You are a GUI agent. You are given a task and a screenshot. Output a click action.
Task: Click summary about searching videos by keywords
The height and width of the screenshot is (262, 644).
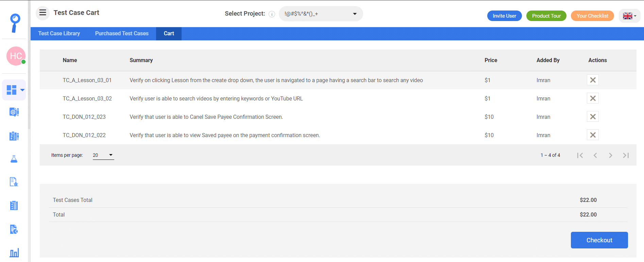[216, 99]
